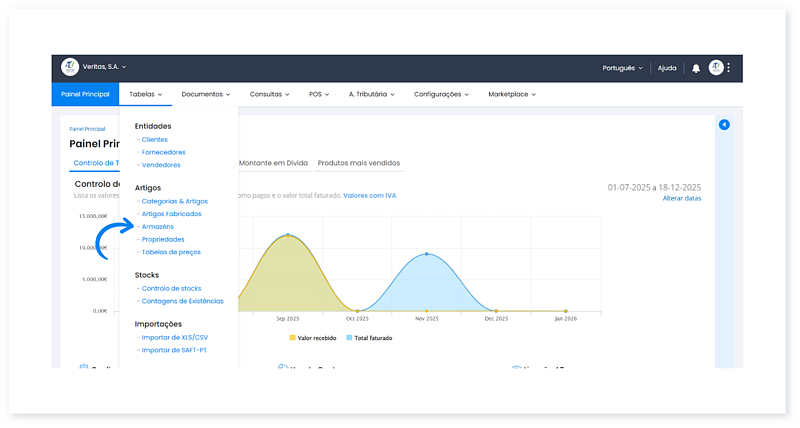
Task: Select Armazéns from the Tabelas menu
Action: [x=158, y=227]
